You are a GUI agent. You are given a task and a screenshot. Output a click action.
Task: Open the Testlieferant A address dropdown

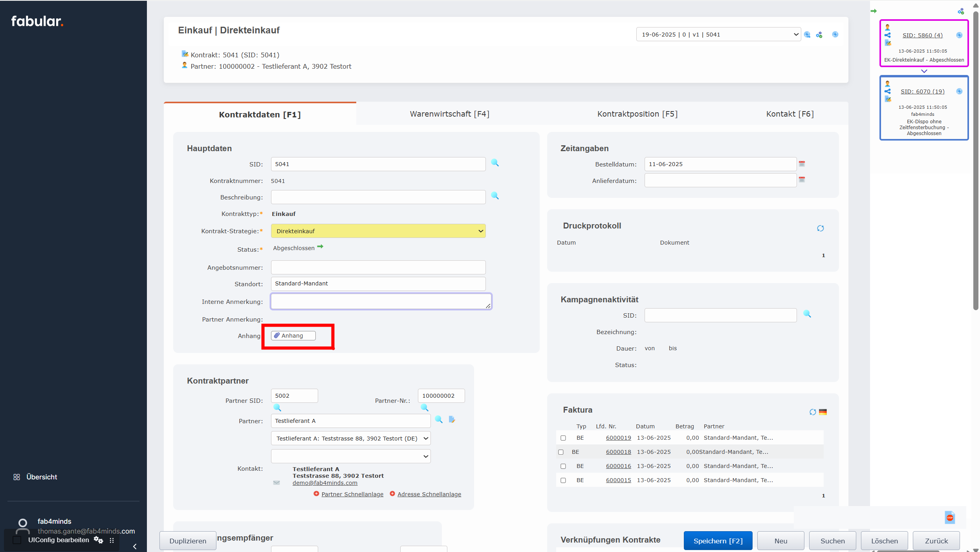tap(350, 438)
